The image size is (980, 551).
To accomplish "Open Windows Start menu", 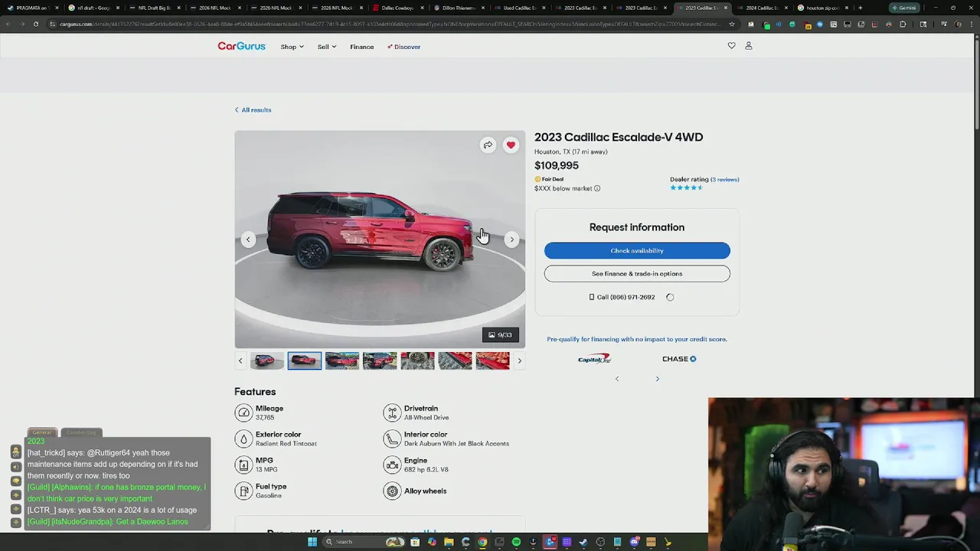I will (312, 542).
